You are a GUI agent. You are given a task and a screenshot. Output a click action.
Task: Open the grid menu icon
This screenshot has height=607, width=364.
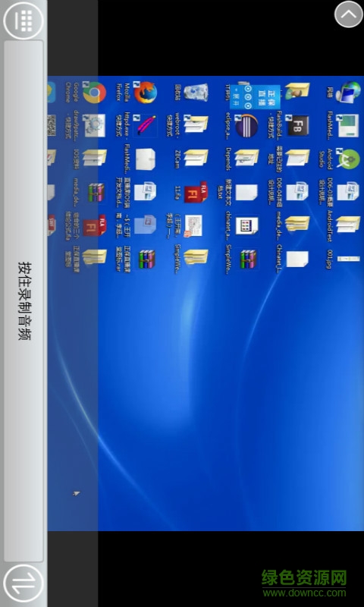(x=24, y=21)
